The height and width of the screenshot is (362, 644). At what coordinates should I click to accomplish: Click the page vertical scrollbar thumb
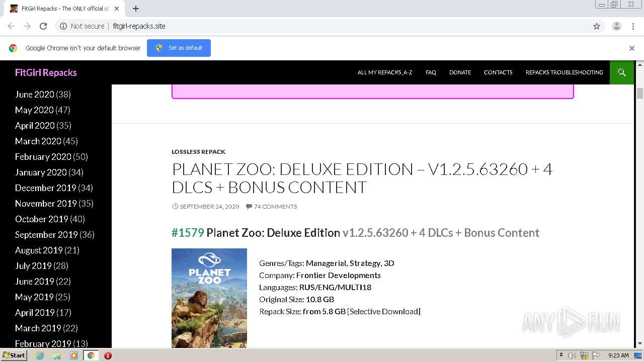[640, 94]
